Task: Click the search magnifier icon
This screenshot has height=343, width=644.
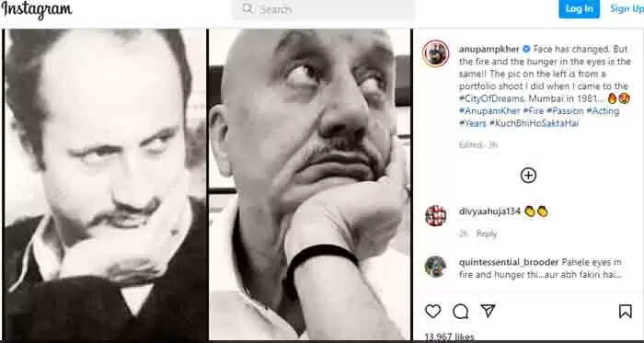Action: 247,8
